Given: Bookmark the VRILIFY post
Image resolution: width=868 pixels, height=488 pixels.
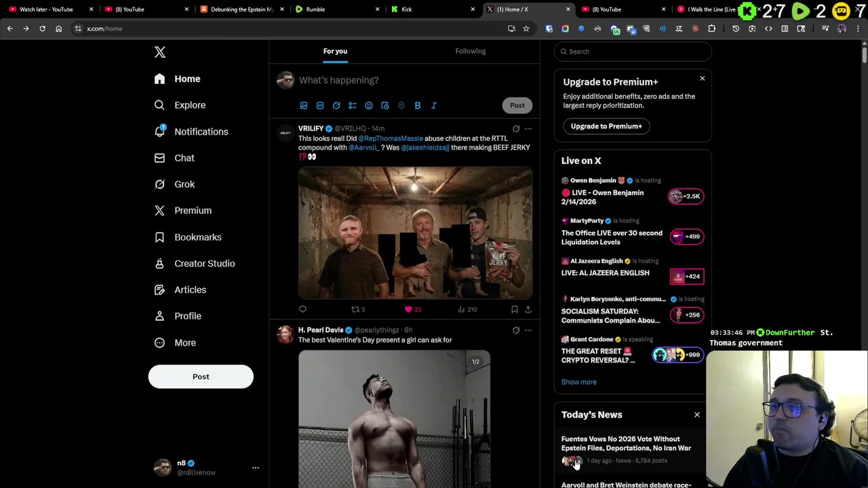Looking at the screenshot, I should point(515,310).
